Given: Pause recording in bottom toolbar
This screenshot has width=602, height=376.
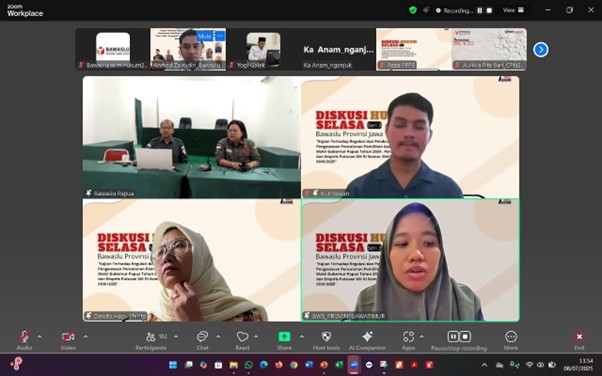Looking at the screenshot, I should 453,337.
